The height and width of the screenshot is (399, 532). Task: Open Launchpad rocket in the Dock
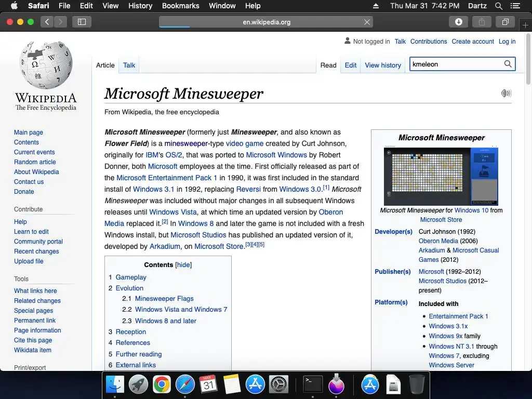point(138,384)
